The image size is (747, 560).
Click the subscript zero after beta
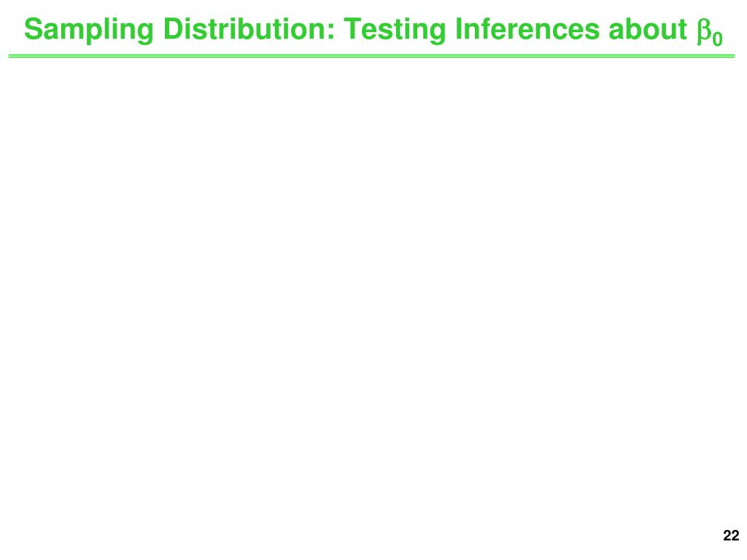click(x=718, y=38)
